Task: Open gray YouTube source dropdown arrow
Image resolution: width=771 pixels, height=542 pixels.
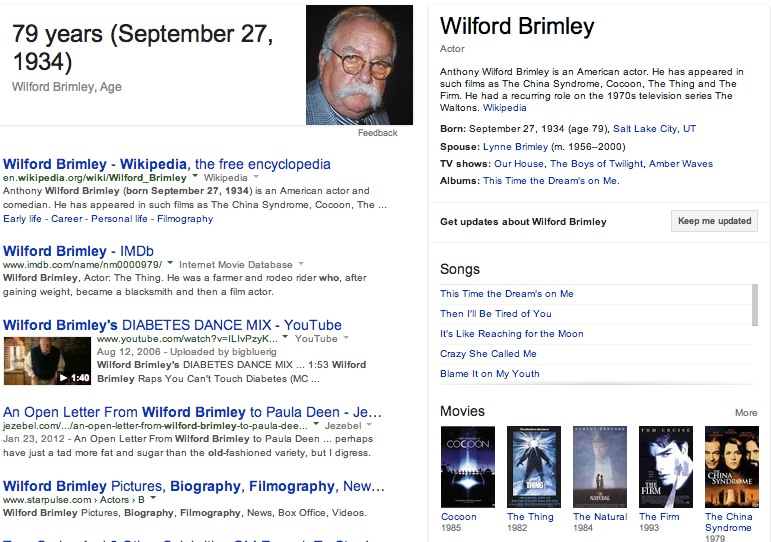Action: (346, 338)
